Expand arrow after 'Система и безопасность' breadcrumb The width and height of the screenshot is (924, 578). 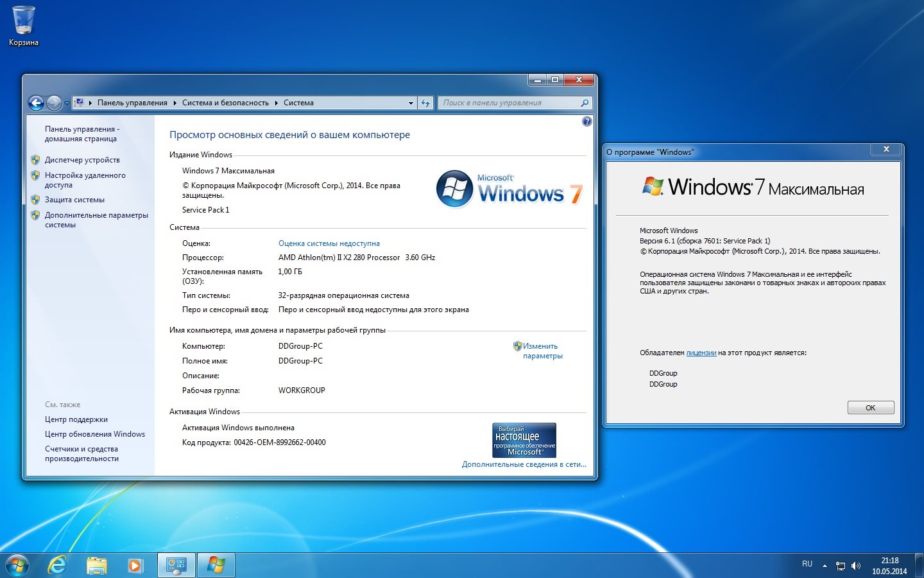(x=277, y=103)
